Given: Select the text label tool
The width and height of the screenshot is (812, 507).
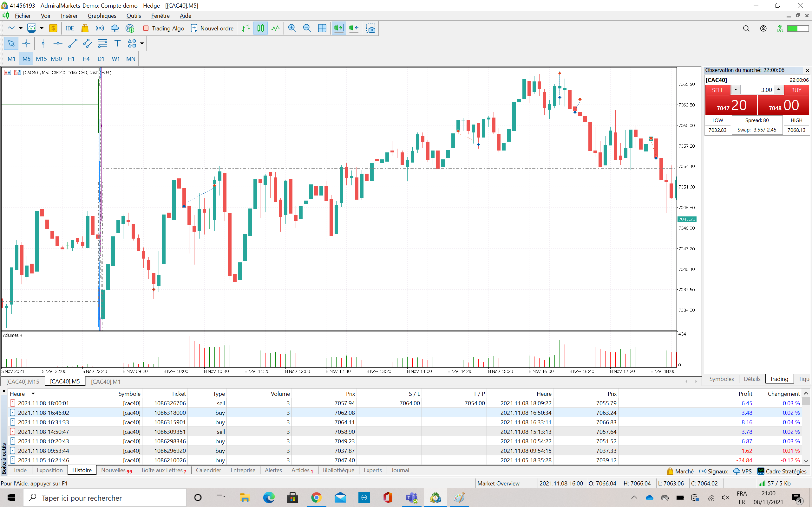Looking at the screenshot, I should pyautogui.click(x=117, y=43).
